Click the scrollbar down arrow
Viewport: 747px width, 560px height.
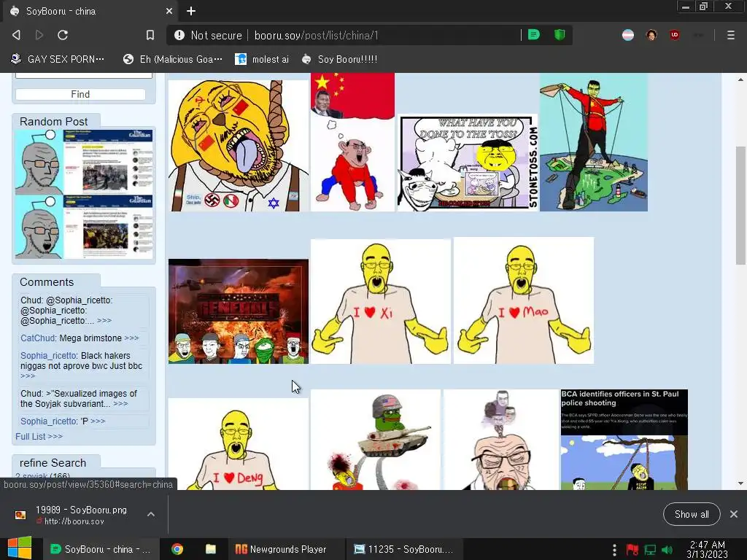coord(740,483)
